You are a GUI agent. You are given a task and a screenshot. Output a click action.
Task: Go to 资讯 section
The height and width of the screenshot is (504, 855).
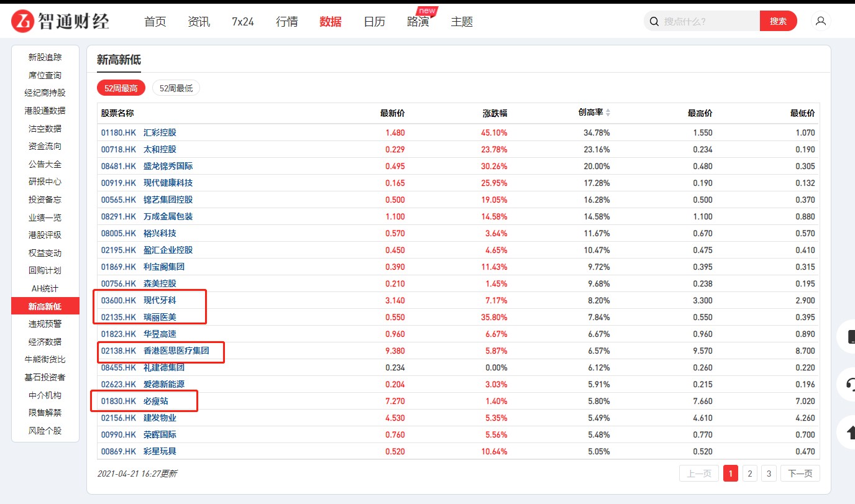pyautogui.click(x=199, y=22)
